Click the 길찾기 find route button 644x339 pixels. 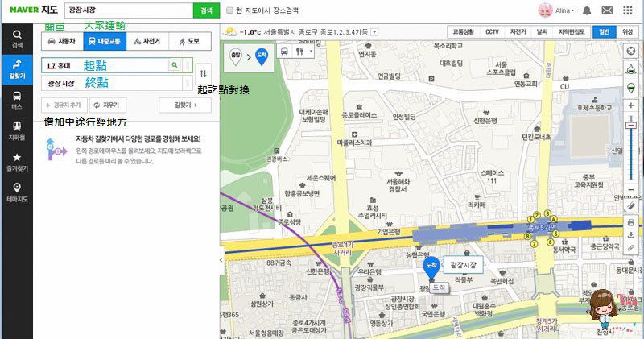click(x=185, y=105)
